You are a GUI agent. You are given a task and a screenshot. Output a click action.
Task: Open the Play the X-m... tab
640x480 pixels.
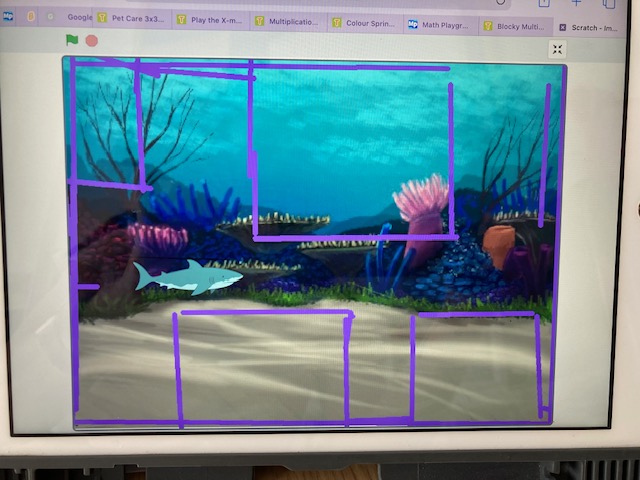pos(211,20)
